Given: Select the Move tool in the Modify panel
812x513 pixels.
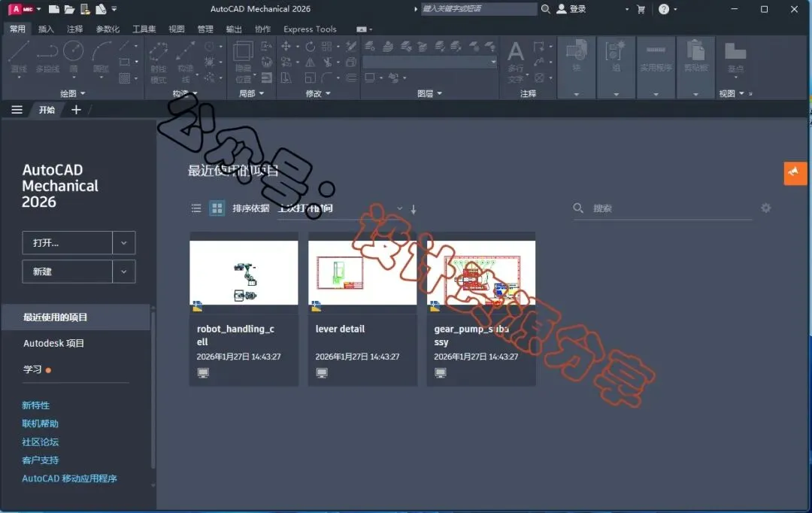Looking at the screenshot, I should [x=286, y=46].
